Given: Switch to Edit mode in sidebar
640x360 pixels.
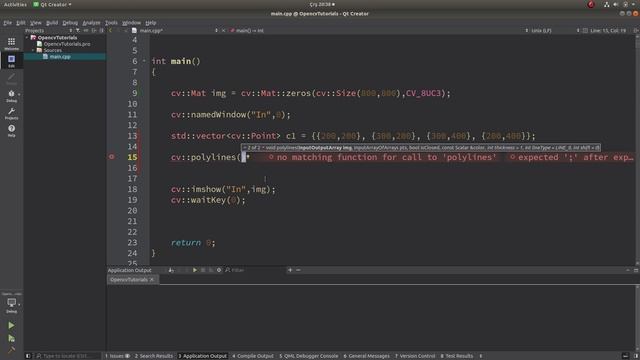Looking at the screenshot, I should coord(11,61).
